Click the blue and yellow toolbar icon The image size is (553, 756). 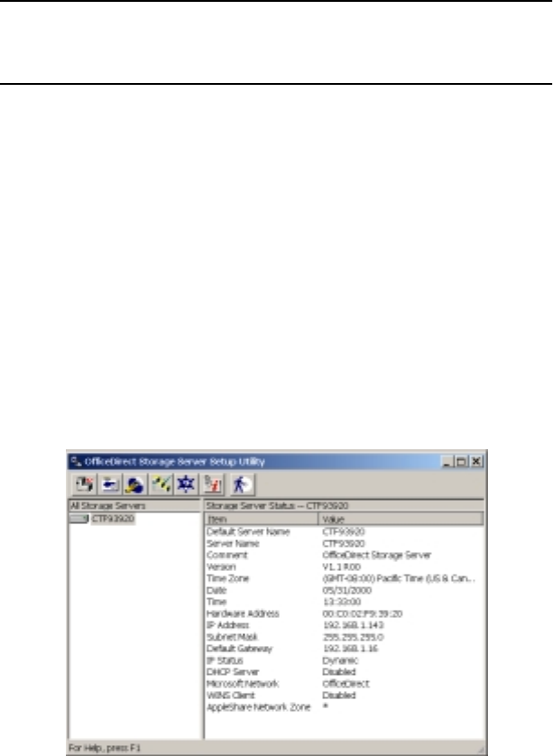[135, 484]
